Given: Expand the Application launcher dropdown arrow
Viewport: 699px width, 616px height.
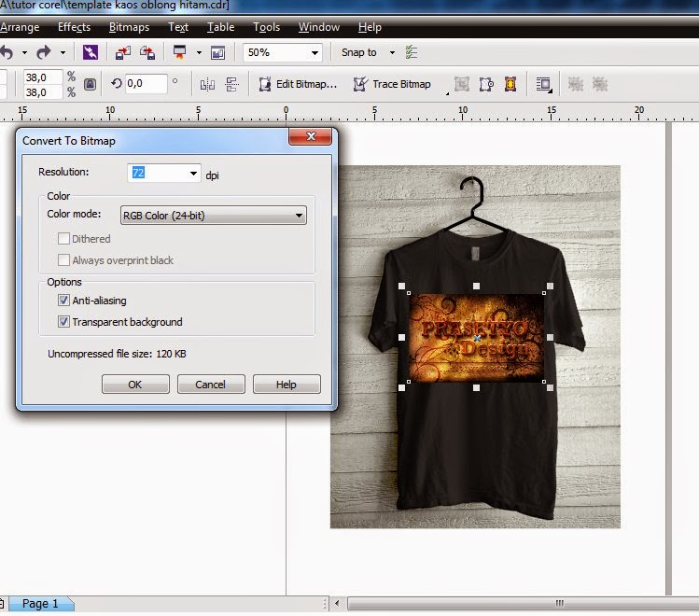Looking at the screenshot, I should [199, 52].
